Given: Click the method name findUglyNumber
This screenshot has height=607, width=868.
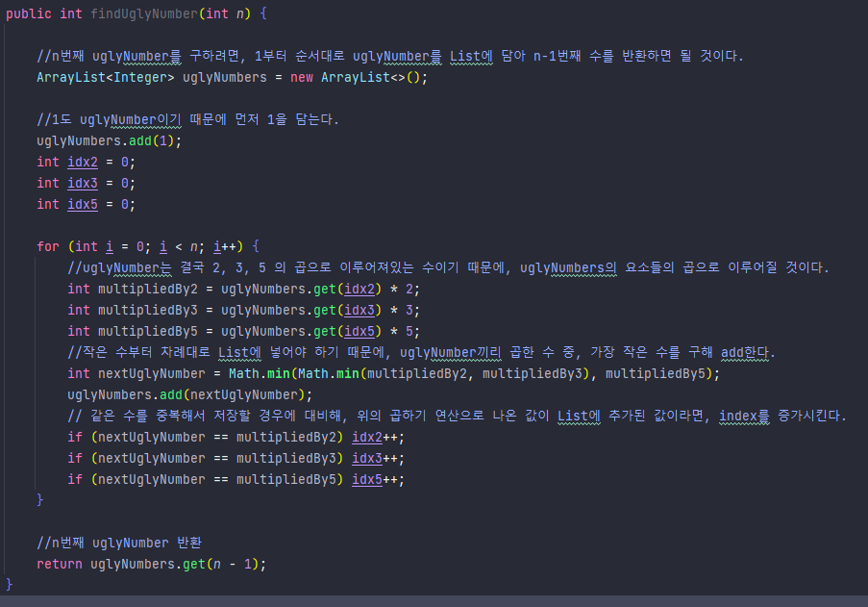Looking at the screenshot, I should click(x=144, y=13).
